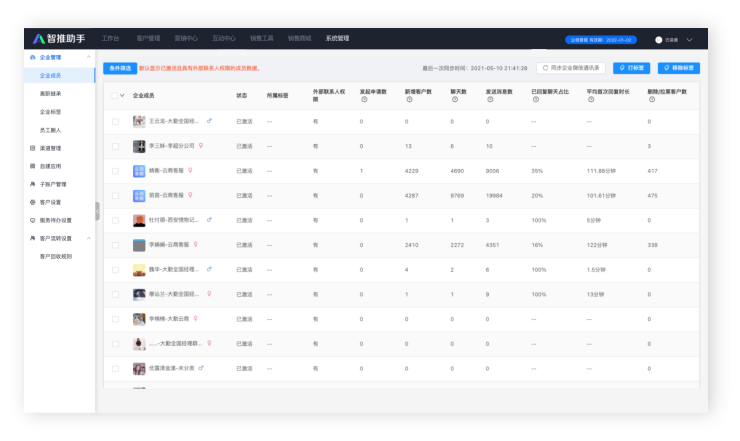740x441 pixels.
Task: Click the avatar of 杜付朋-西安博物记
Action: coord(139,220)
